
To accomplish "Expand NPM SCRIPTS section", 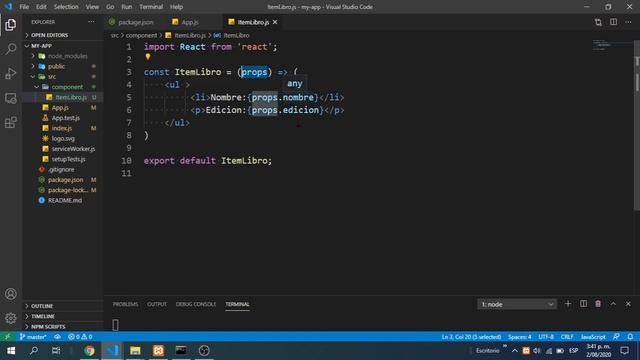I will click(x=63, y=327).
